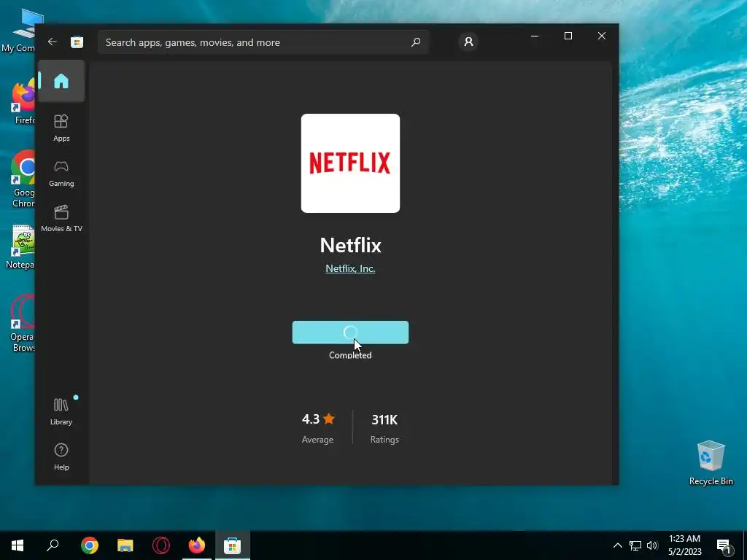The height and width of the screenshot is (560, 747).
Task: Open the Home section in sidebar
Action: point(61,81)
